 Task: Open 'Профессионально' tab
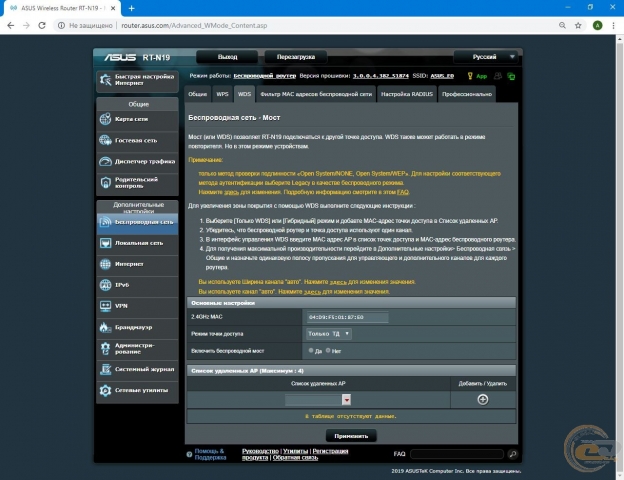467,94
